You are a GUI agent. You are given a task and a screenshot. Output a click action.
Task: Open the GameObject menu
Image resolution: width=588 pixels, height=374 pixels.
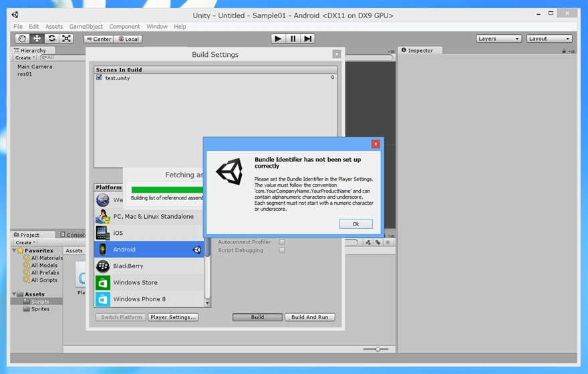pyautogui.click(x=86, y=27)
